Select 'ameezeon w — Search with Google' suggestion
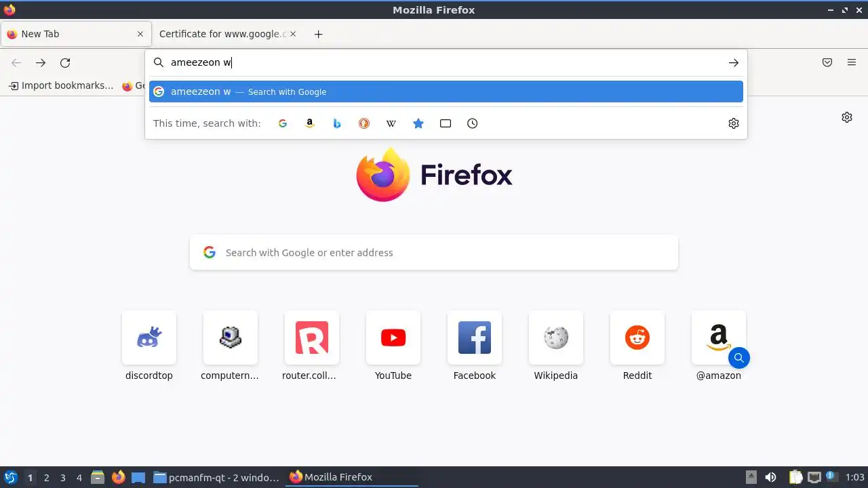Screen dimensions: 868x488 coord(446,91)
